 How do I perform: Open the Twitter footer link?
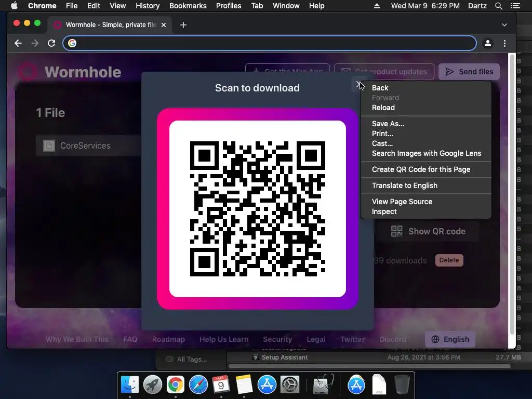tap(353, 339)
